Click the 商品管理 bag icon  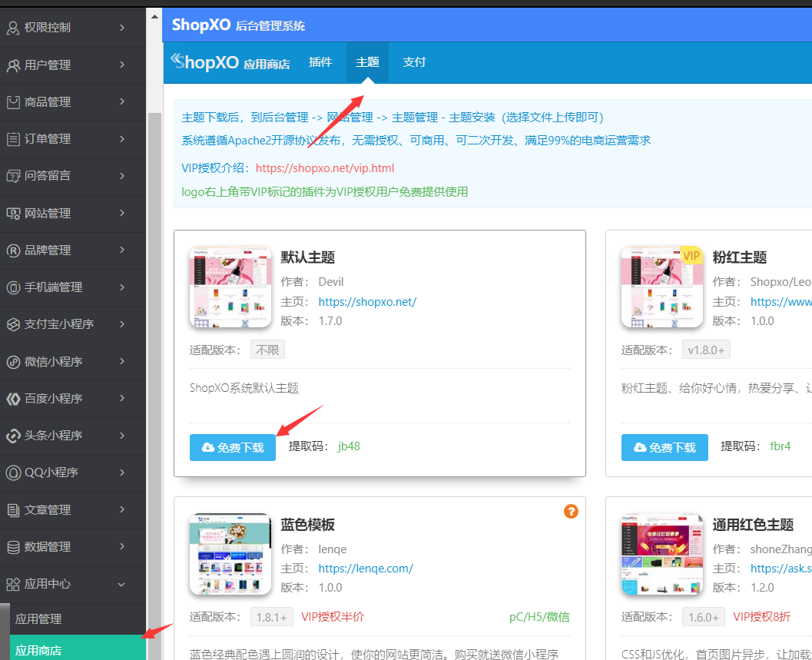[13, 102]
